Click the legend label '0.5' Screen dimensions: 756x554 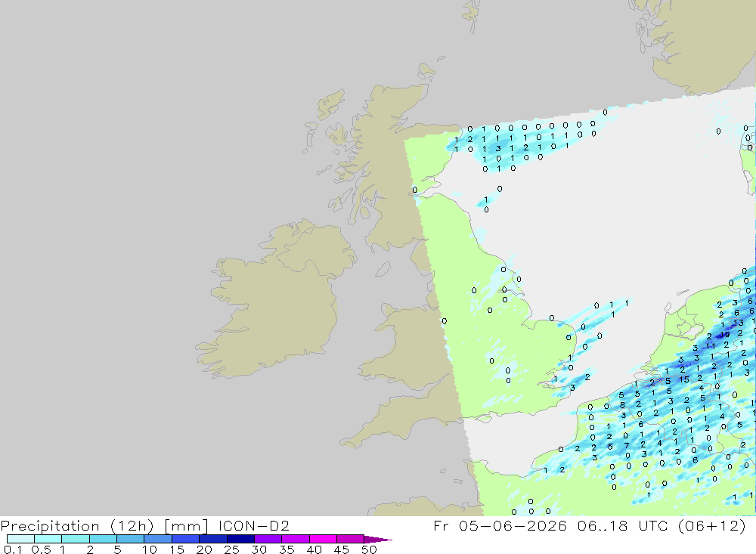(41, 549)
